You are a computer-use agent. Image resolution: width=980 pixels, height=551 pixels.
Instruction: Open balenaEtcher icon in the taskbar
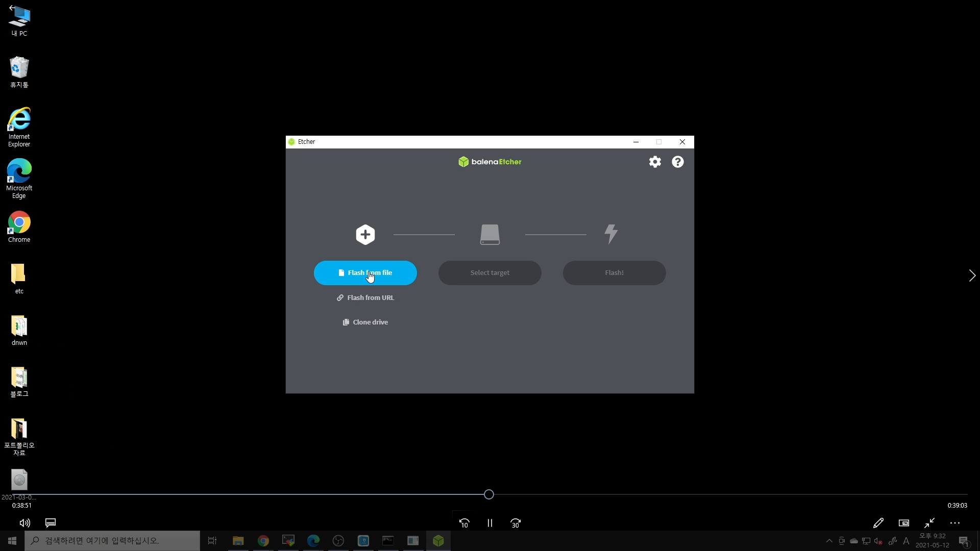tap(438, 541)
